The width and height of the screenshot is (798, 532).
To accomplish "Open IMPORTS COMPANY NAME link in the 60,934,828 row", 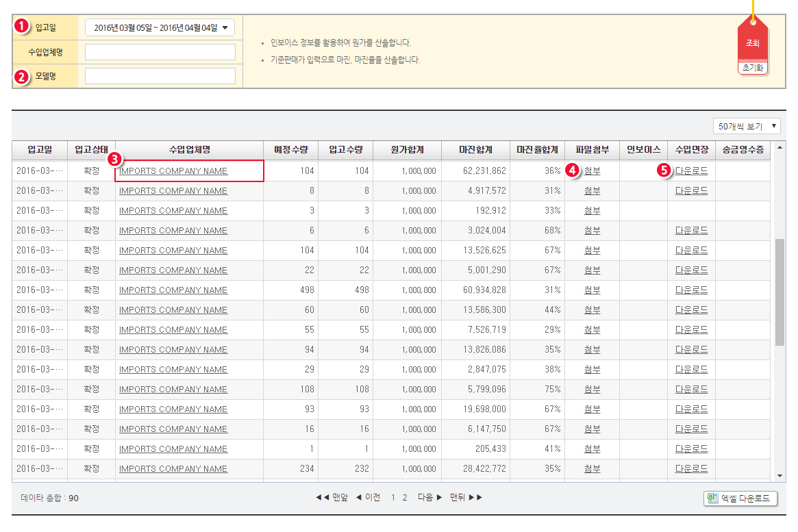I will coord(173,290).
